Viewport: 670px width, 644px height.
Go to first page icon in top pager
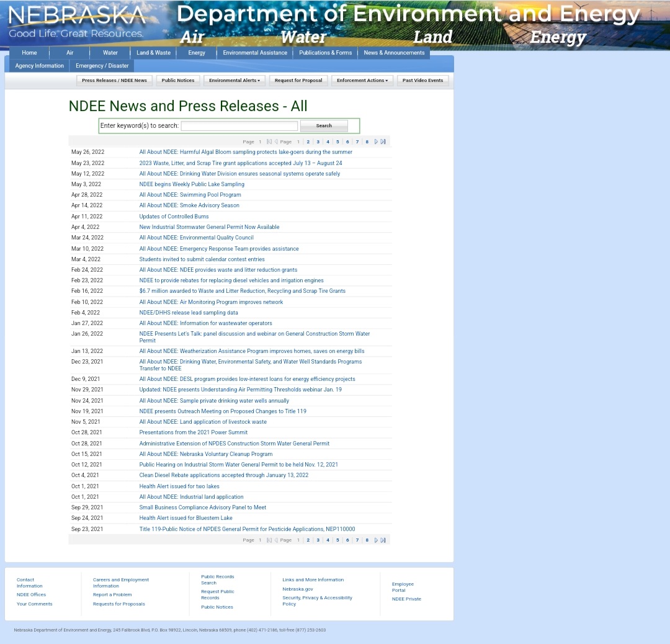coord(269,141)
